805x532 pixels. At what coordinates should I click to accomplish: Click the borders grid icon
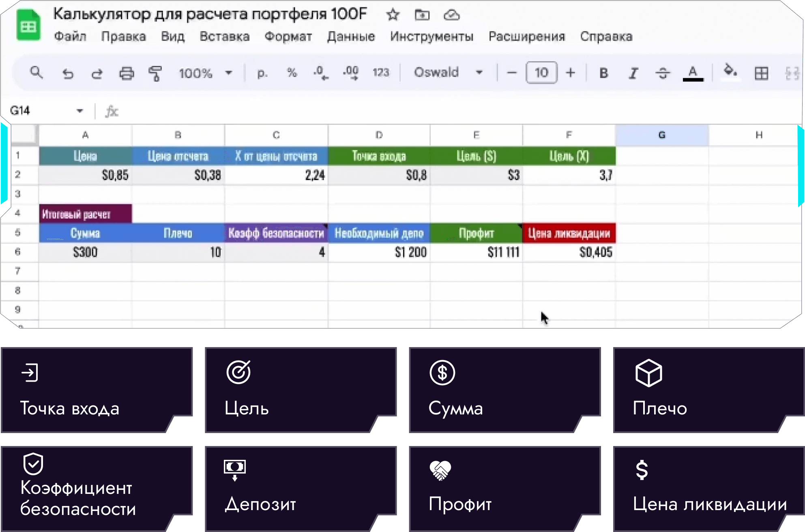pos(761,73)
